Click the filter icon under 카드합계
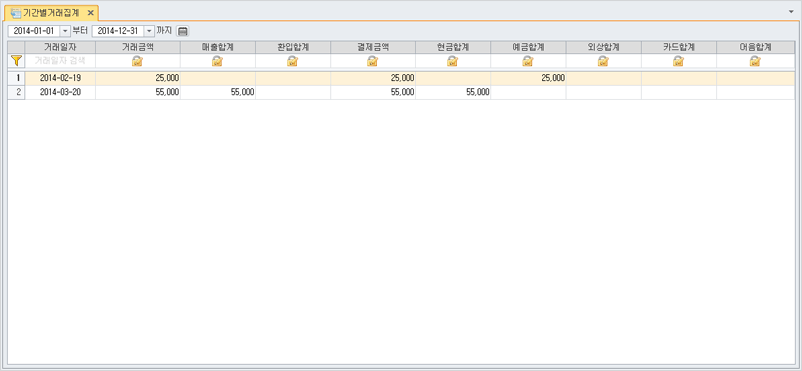802x371 pixels. pyautogui.click(x=678, y=61)
